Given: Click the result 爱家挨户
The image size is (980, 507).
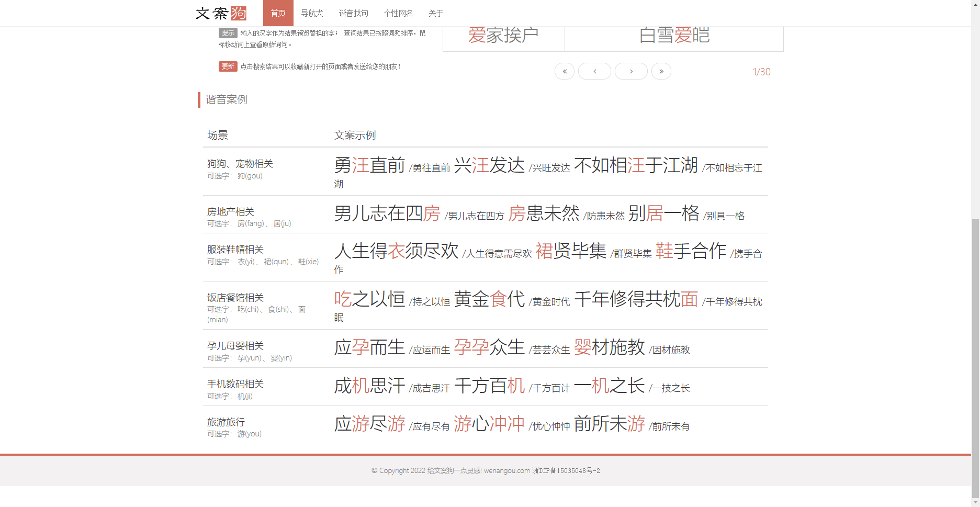Looking at the screenshot, I should [503, 35].
